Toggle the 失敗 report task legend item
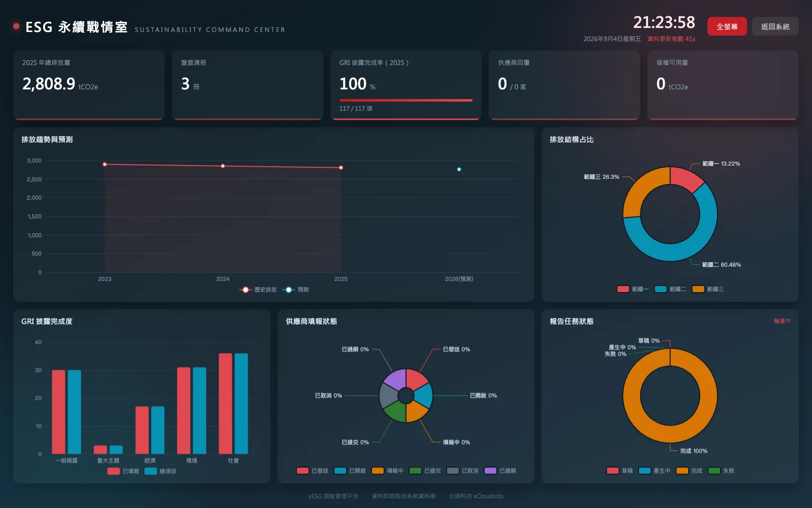 [x=721, y=470]
